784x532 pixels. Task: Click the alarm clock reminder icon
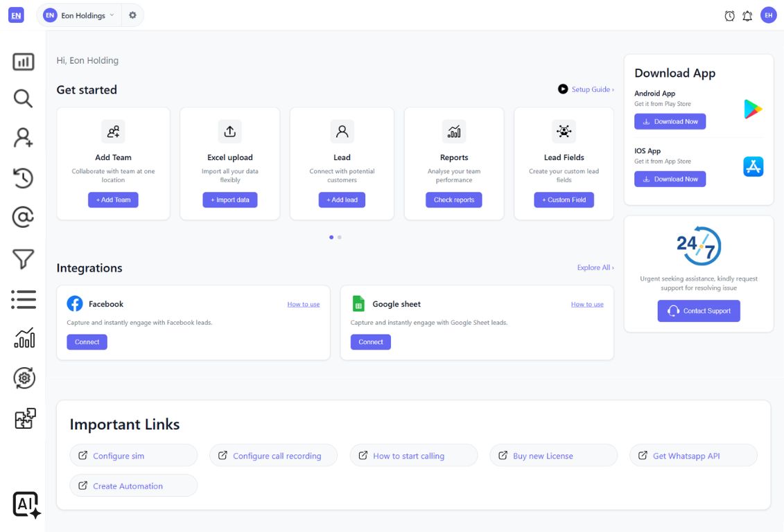pyautogui.click(x=729, y=16)
